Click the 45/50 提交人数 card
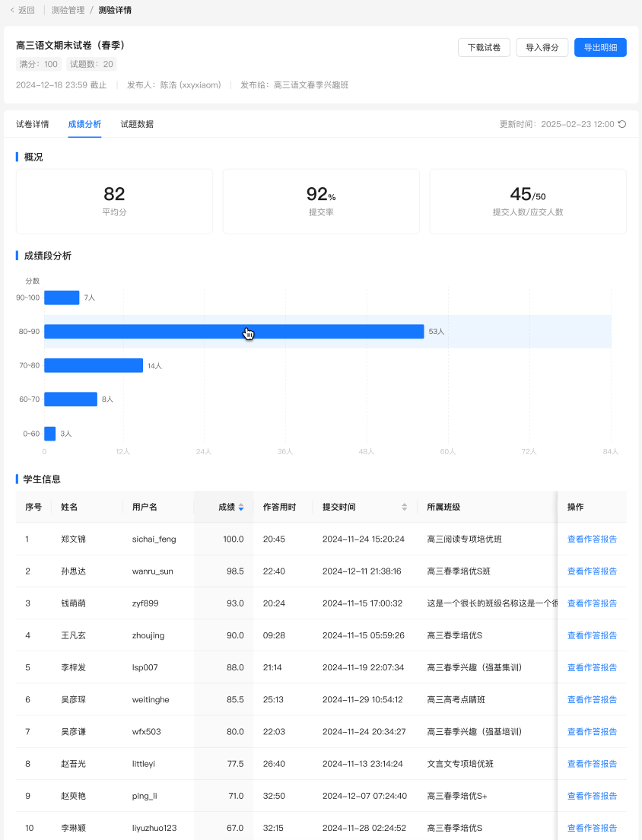Image resolution: width=642 pixels, height=840 pixels. pyautogui.click(x=528, y=202)
